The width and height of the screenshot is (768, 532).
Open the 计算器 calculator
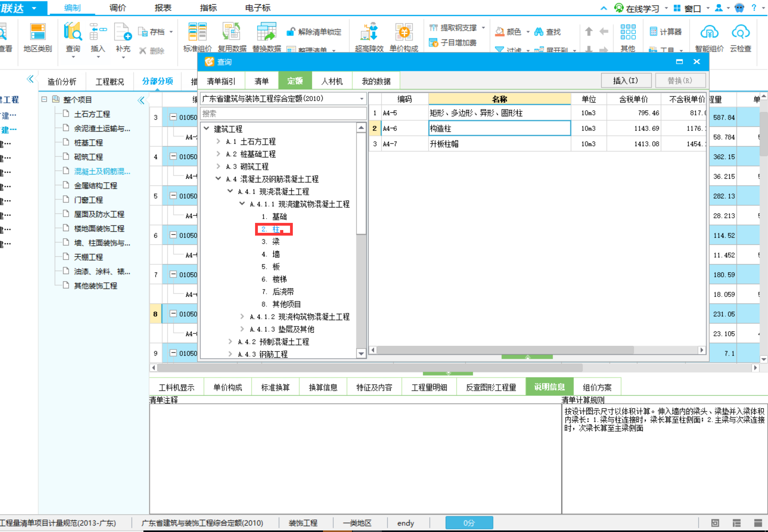(x=666, y=32)
